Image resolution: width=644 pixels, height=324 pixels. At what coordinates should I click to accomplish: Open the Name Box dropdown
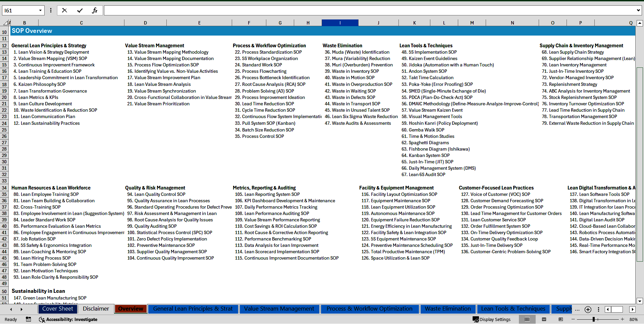pos(40,10)
